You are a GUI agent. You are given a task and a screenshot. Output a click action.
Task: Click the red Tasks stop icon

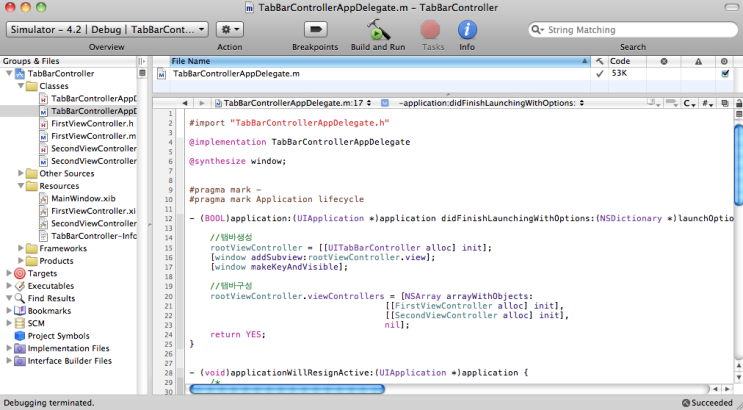430,30
